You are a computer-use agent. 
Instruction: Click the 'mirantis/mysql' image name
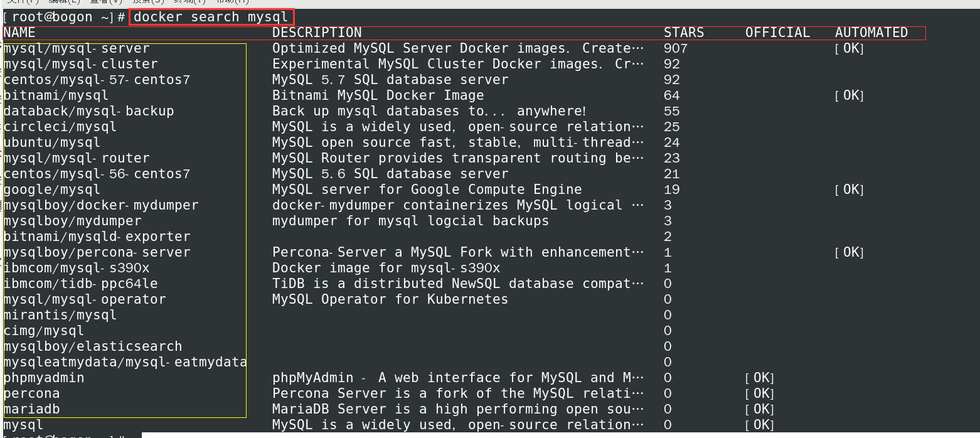60,315
